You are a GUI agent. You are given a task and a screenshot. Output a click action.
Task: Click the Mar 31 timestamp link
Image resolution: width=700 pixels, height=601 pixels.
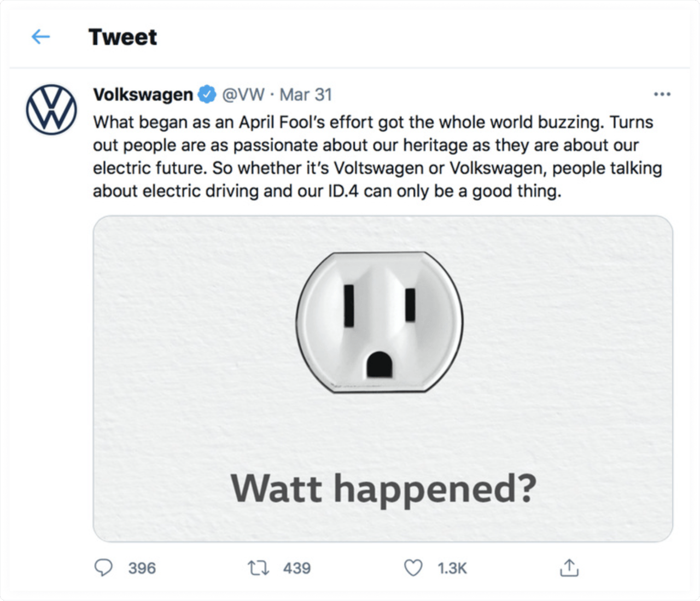coord(306,94)
